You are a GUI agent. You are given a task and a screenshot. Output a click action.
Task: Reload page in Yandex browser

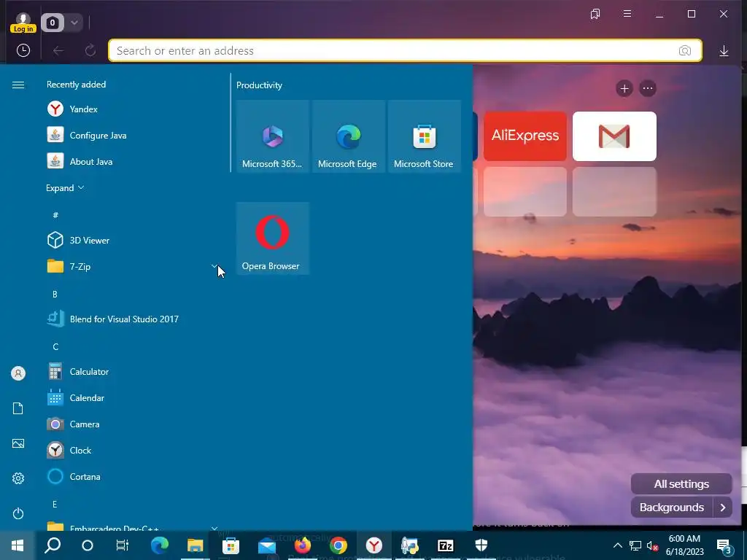[90, 50]
